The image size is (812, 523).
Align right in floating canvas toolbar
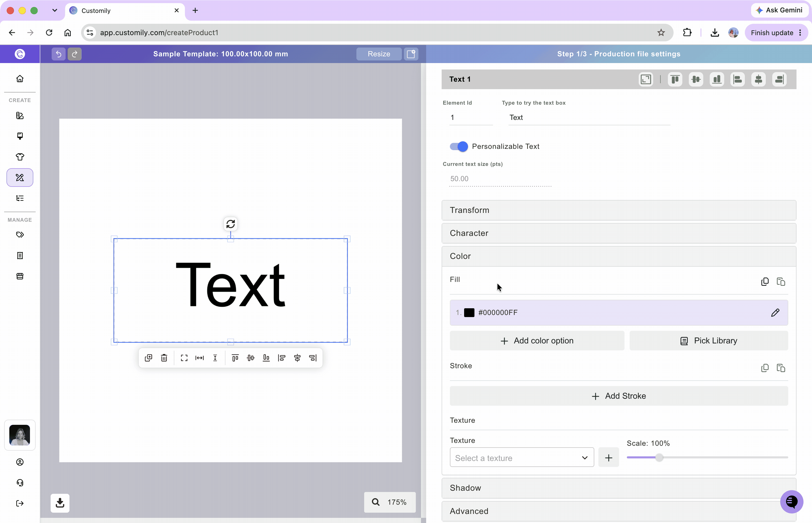[x=313, y=358]
